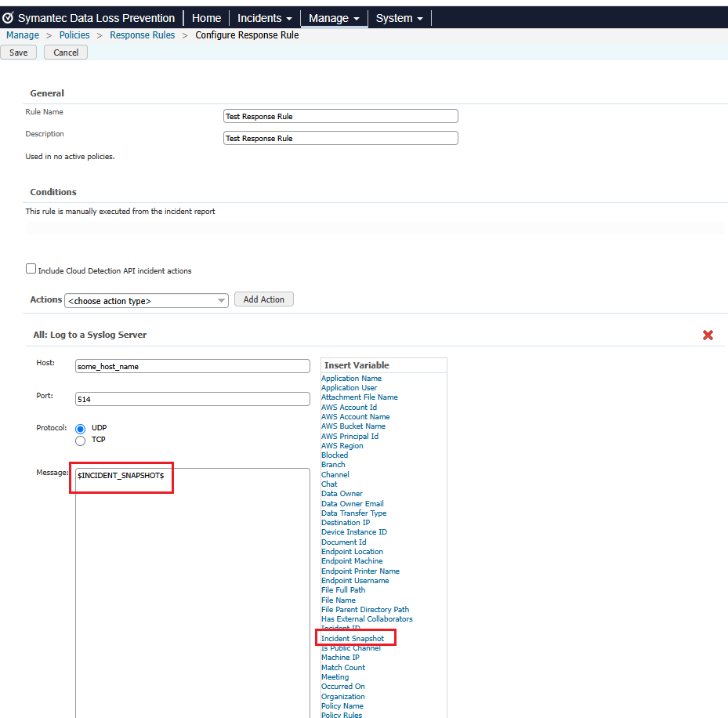Select the UDP protocol radio button
Image resolution: width=728 pixels, height=718 pixels.
pos(80,429)
